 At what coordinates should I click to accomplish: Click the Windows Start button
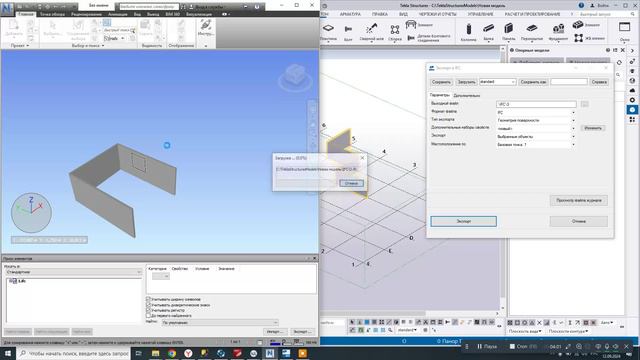[8, 353]
